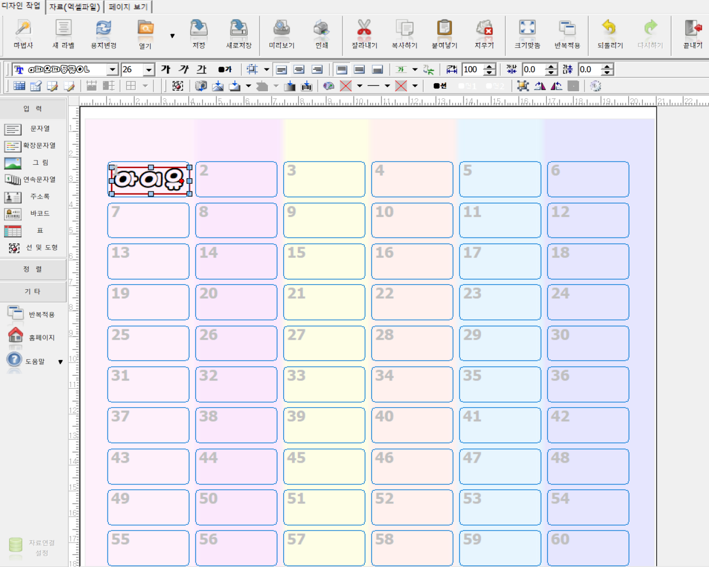Image resolution: width=709 pixels, height=567 pixels.
Task: Toggle underline text formatting
Action: pos(201,69)
